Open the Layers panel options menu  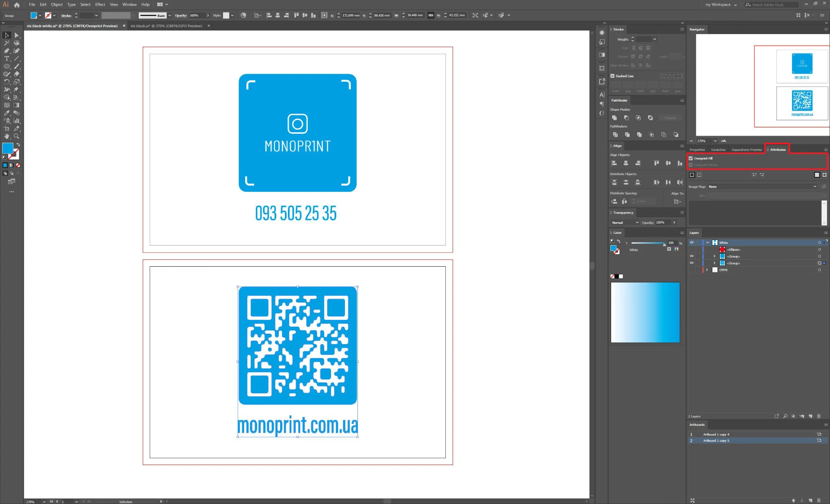point(826,233)
